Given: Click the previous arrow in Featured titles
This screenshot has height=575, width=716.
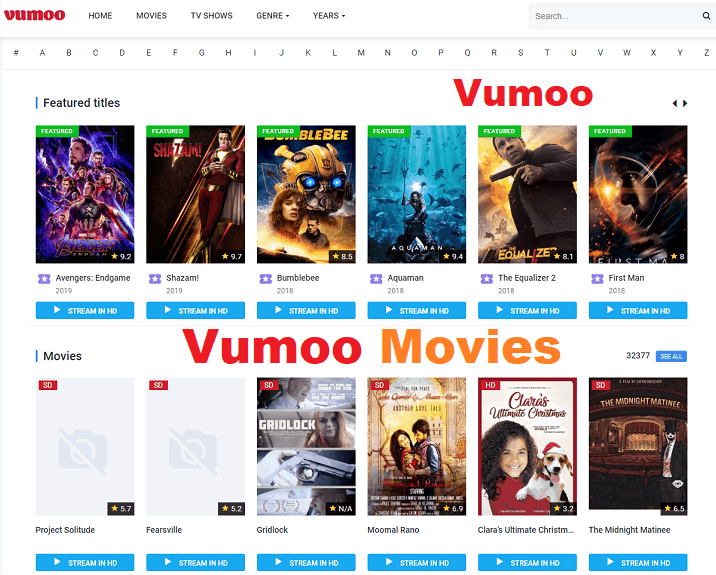Looking at the screenshot, I should coord(674,103).
